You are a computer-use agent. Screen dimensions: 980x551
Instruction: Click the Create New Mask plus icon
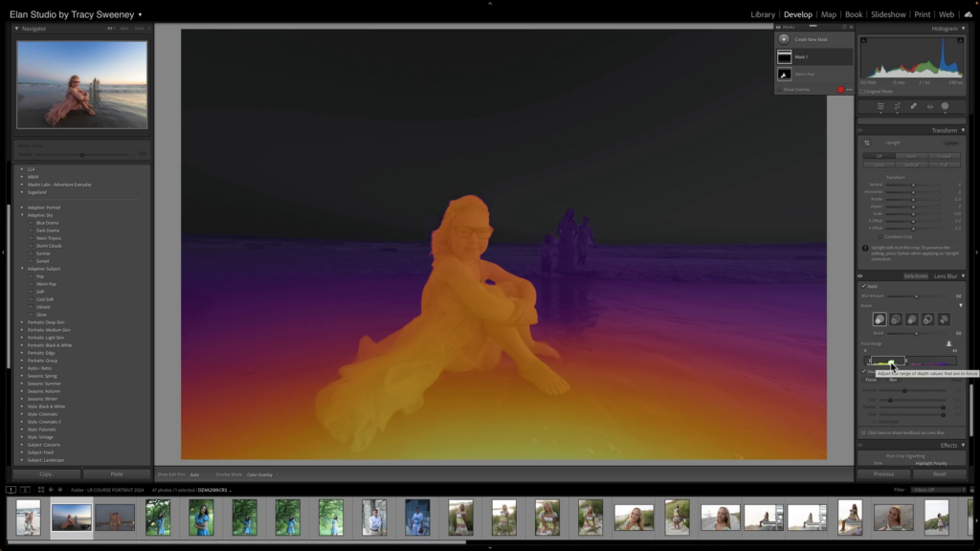point(784,39)
